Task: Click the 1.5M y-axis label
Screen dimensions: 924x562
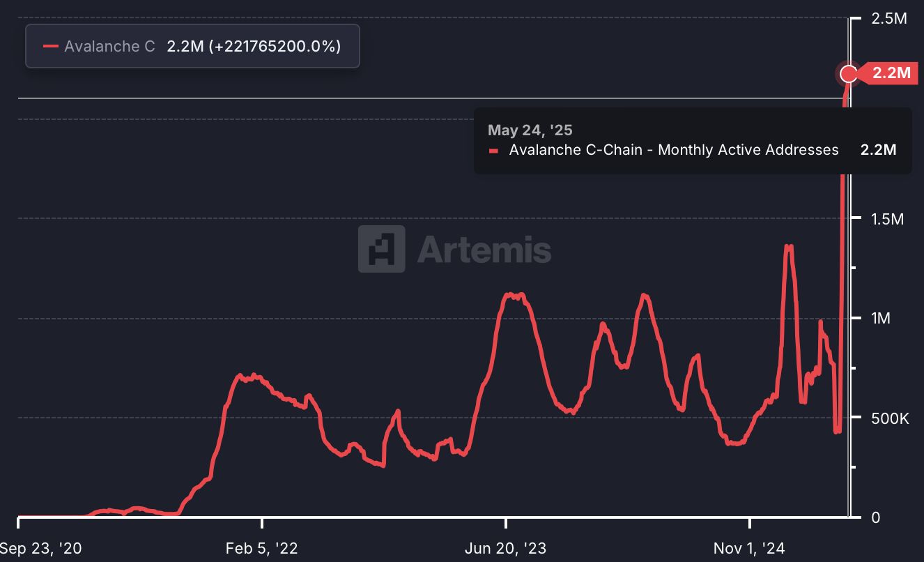Action: pos(887,219)
